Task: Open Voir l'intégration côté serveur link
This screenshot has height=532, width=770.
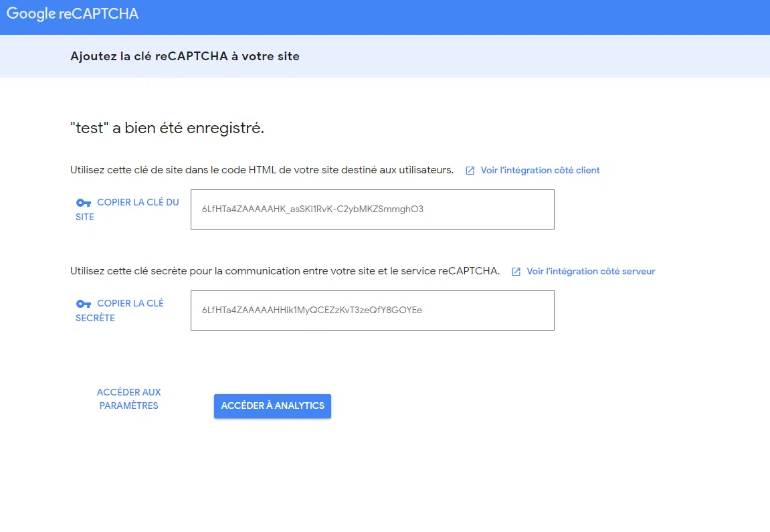Action: pos(591,271)
